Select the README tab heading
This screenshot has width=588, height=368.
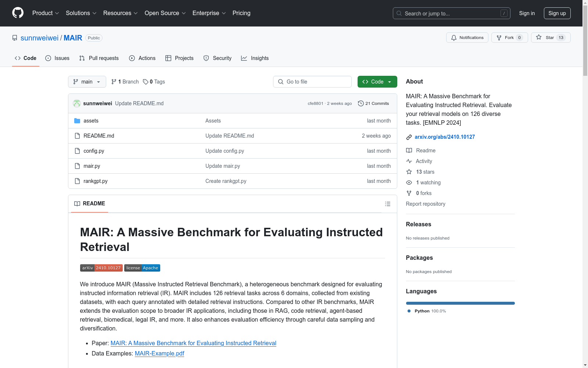(x=90, y=204)
